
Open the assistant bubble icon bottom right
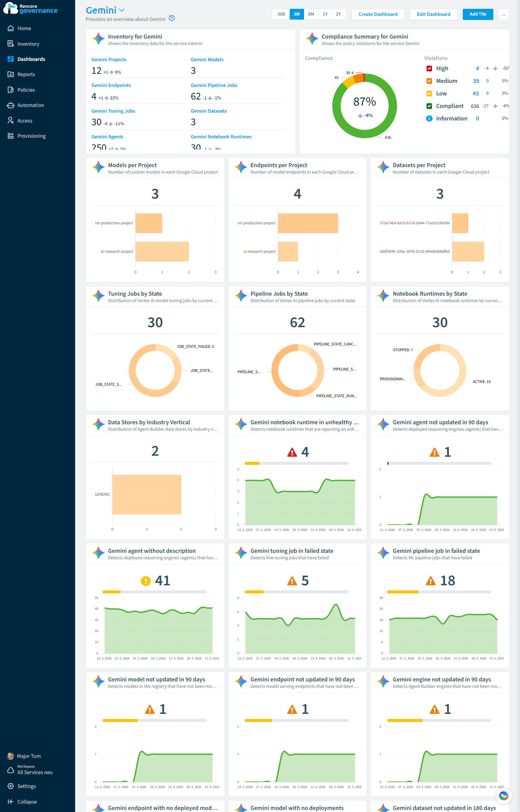tap(503, 796)
